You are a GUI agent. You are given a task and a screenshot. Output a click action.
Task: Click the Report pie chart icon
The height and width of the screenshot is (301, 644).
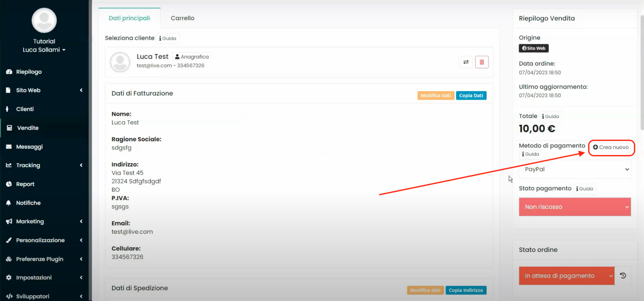[9, 184]
